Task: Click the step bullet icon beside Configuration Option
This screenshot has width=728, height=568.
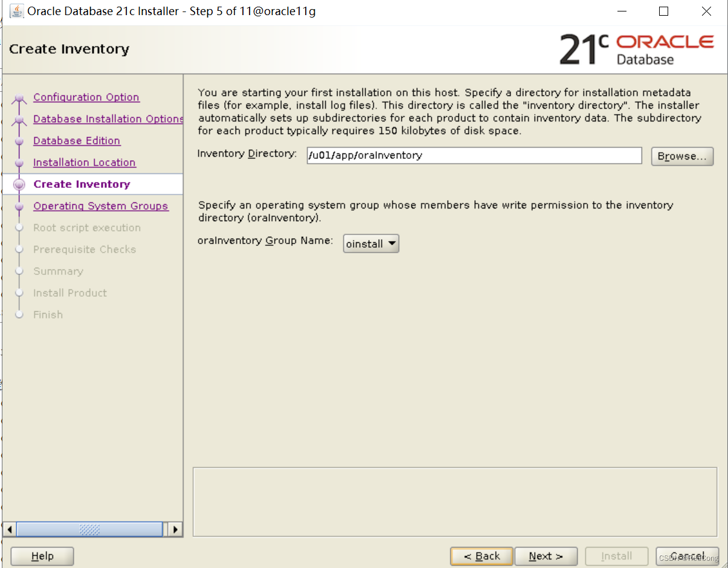Action: [19, 98]
